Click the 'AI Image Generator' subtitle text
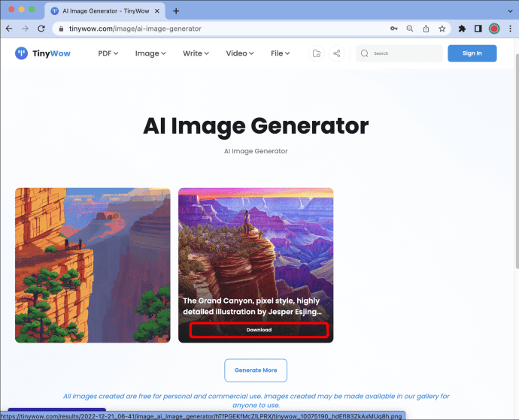The image size is (519, 420). tap(256, 151)
